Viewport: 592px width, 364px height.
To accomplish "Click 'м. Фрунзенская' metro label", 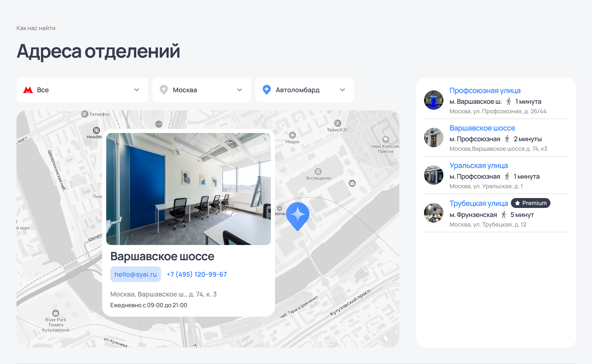I will pos(473,215).
